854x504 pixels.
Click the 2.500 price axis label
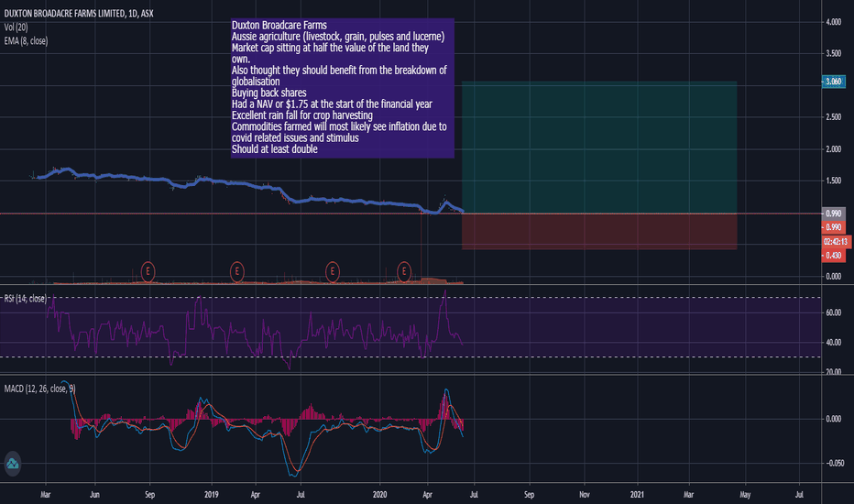(833, 117)
